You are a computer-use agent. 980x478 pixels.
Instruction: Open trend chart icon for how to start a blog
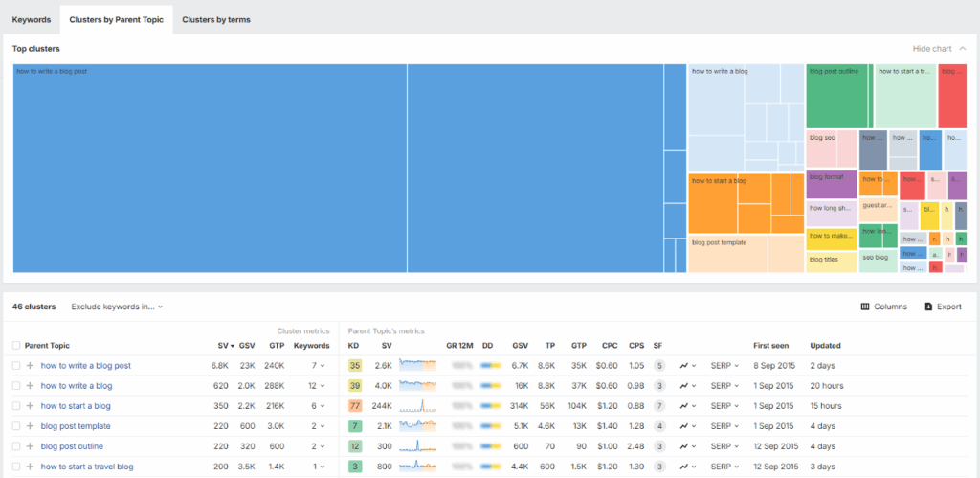688,406
